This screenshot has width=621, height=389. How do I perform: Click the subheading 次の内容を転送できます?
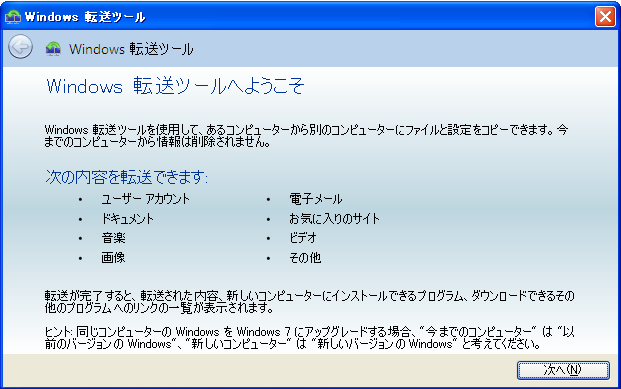tap(127, 177)
